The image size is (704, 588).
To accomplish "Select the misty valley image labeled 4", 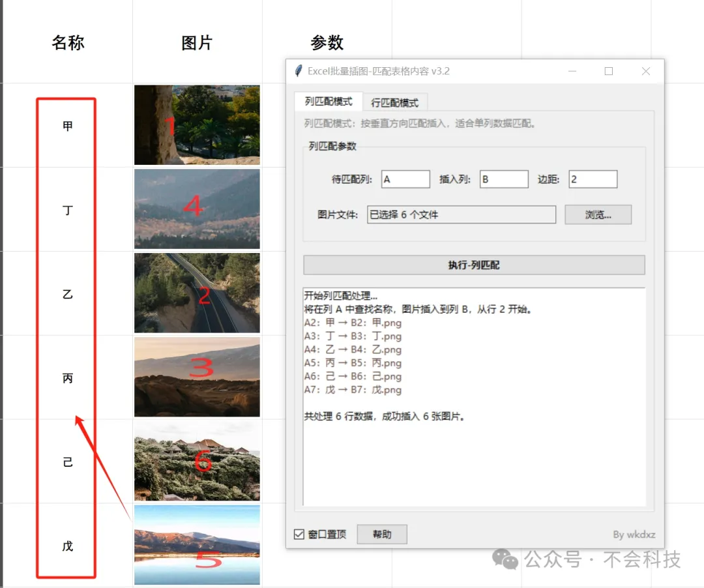I will [x=197, y=209].
